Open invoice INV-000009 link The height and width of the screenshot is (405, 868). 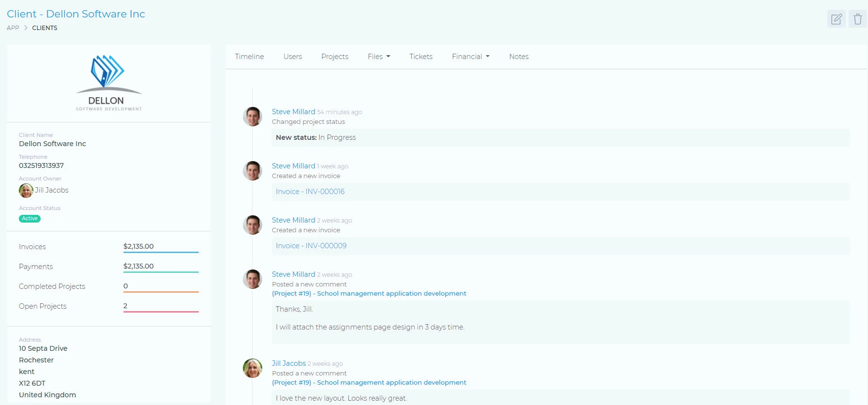tap(311, 246)
